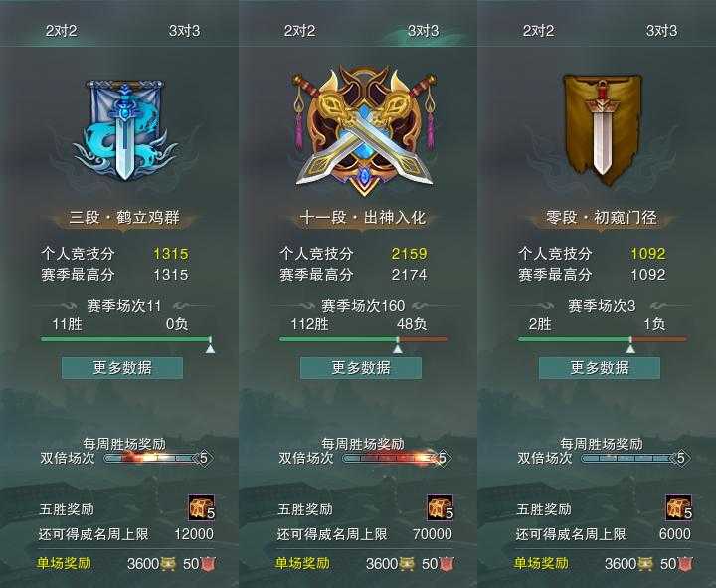Click the yellow banner sword rank badge
Image resolution: width=716 pixels, height=588 pixels.
click(602, 130)
